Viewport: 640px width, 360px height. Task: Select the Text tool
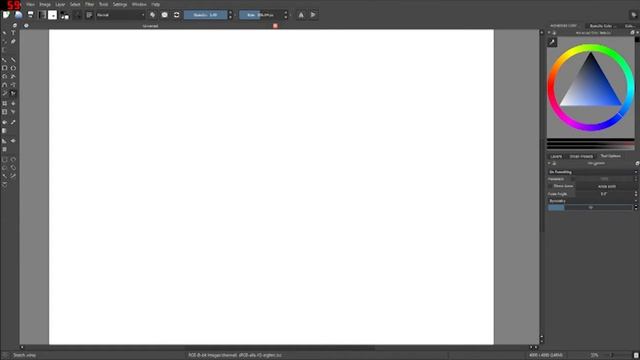13,33
